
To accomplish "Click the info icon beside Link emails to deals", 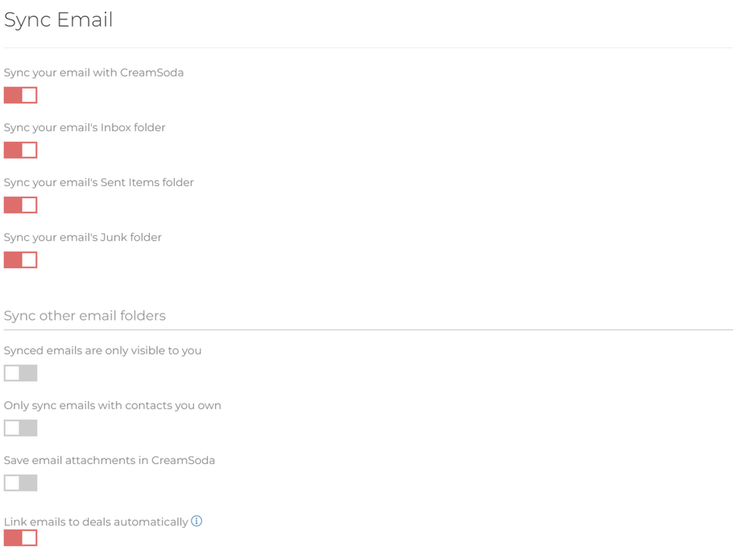I will click(197, 521).
